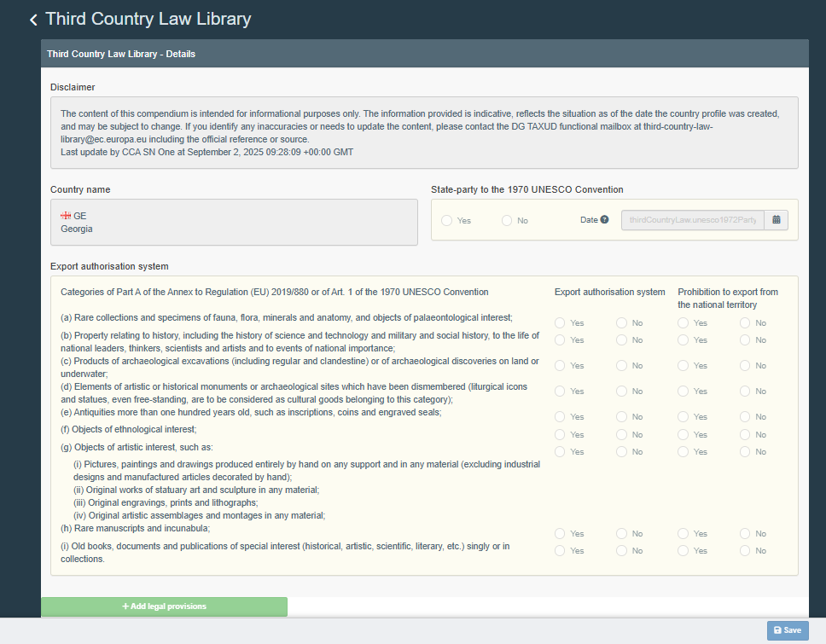Click the Country name Georgia field
This screenshot has width=826, height=644.
pyautogui.click(x=234, y=223)
